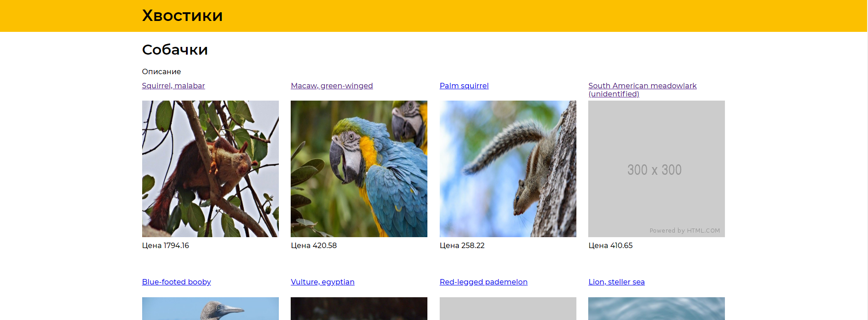This screenshot has width=868, height=320.
Task: Click the price Цена 420.58
Action: (314, 245)
